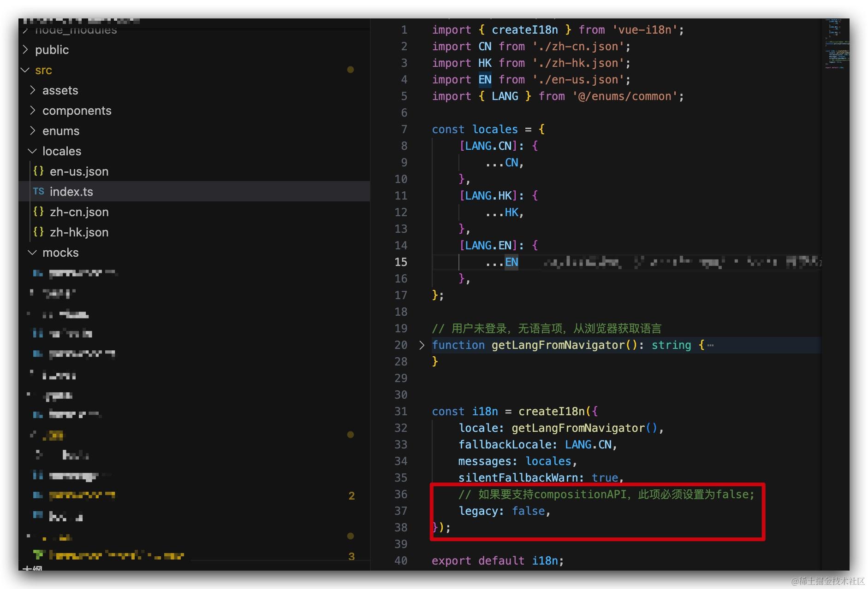
Task: Collapse the mocks folder chevron
Action: click(x=33, y=253)
